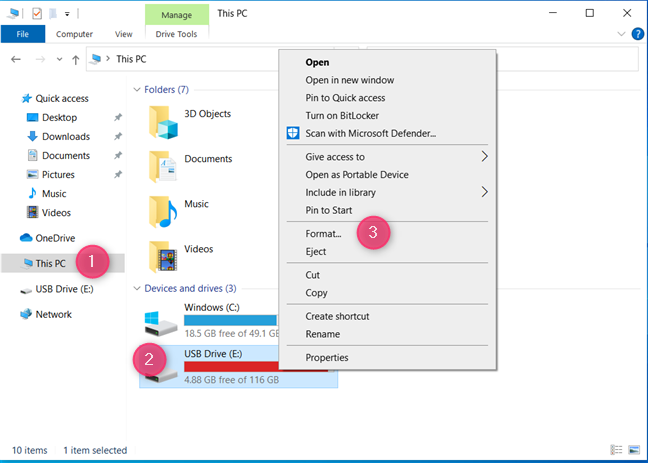Select the Music folder in Folders group

tap(179, 212)
